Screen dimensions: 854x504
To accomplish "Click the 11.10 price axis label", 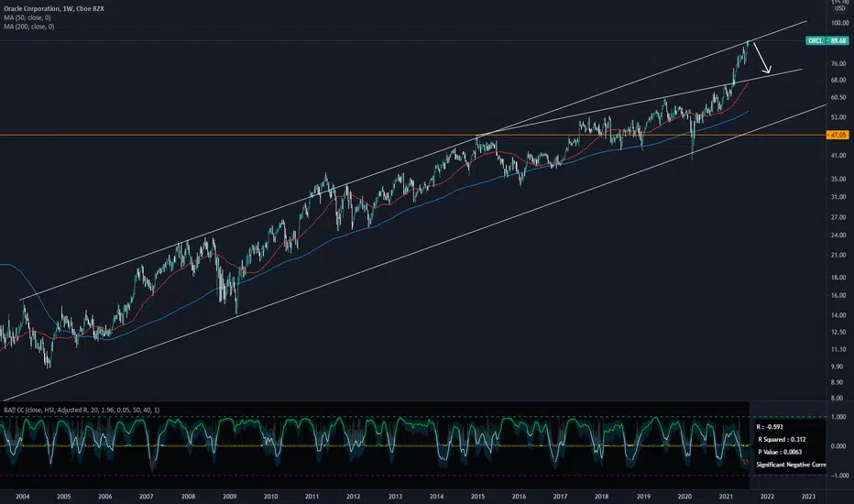I will click(x=838, y=349).
